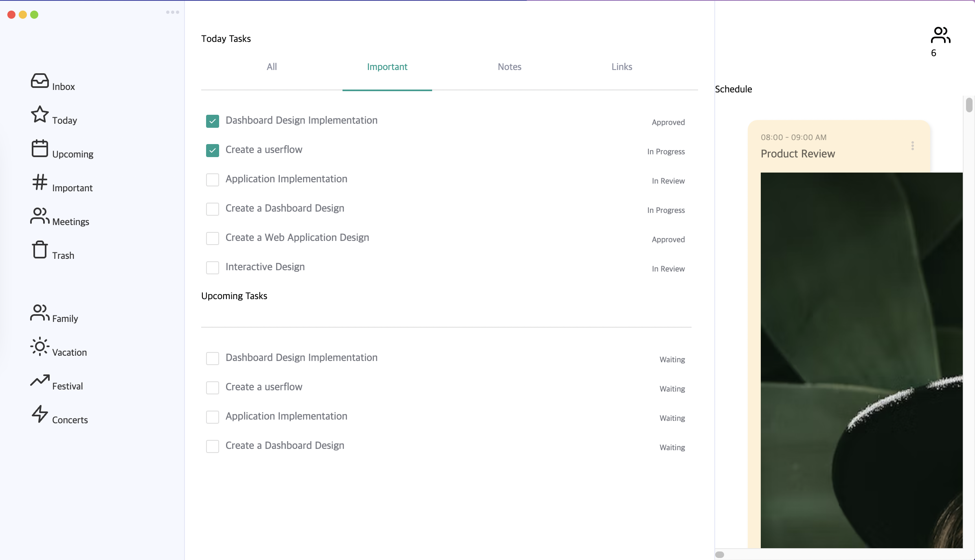The height and width of the screenshot is (560, 975).
Task: Click the Vacation sun icon
Action: click(x=40, y=346)
